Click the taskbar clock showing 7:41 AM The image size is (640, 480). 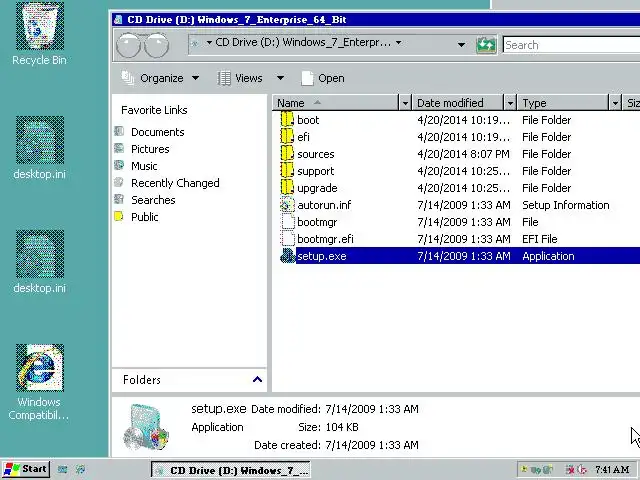612,469
